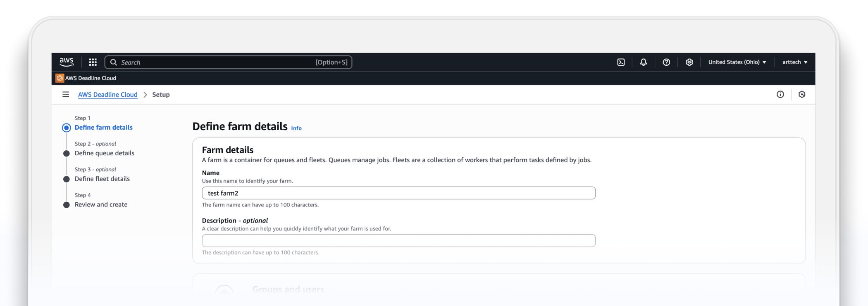Open the settings gear icon
The height and width of the screenshot is (306, 868).
click(689, 62)
